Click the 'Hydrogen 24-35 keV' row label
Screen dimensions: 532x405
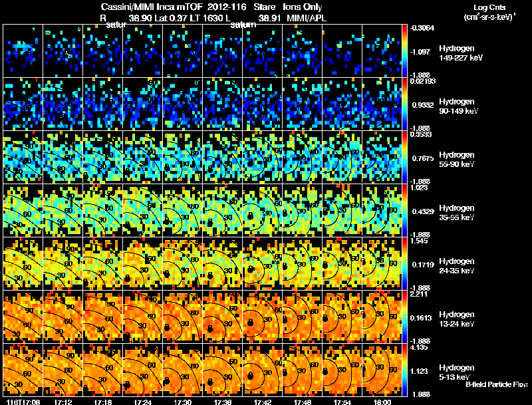tap(457, 266)
